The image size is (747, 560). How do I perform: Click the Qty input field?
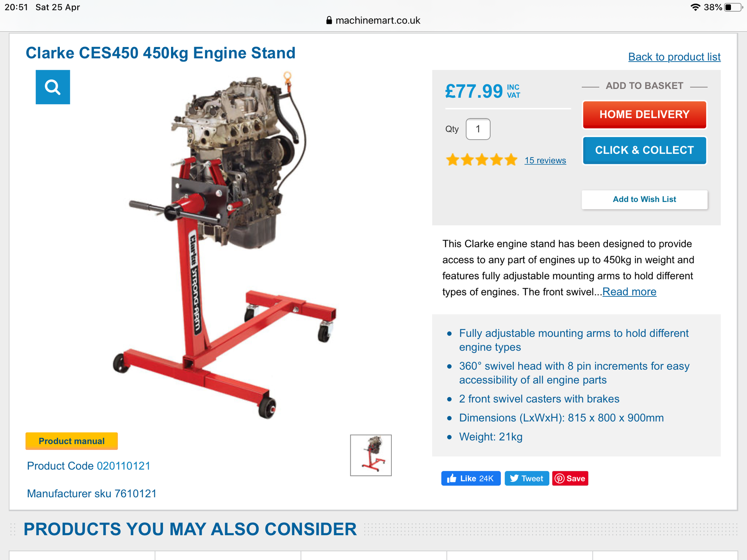[x=478, y=129]
